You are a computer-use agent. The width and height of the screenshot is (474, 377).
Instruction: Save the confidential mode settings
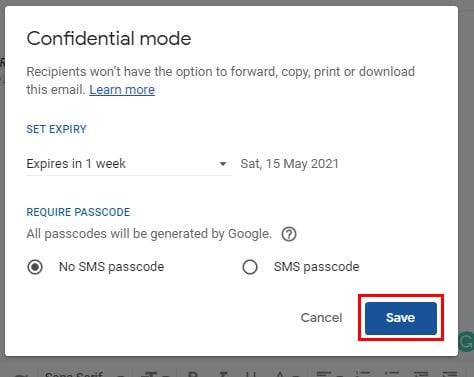(401, 318)
